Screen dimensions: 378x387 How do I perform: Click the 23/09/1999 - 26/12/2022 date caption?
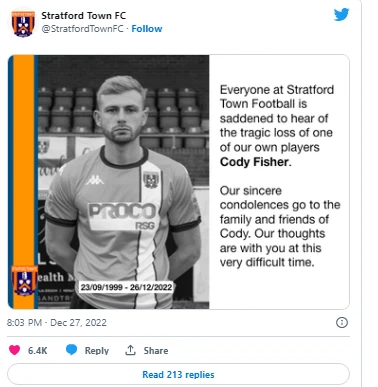coord(126,287)
